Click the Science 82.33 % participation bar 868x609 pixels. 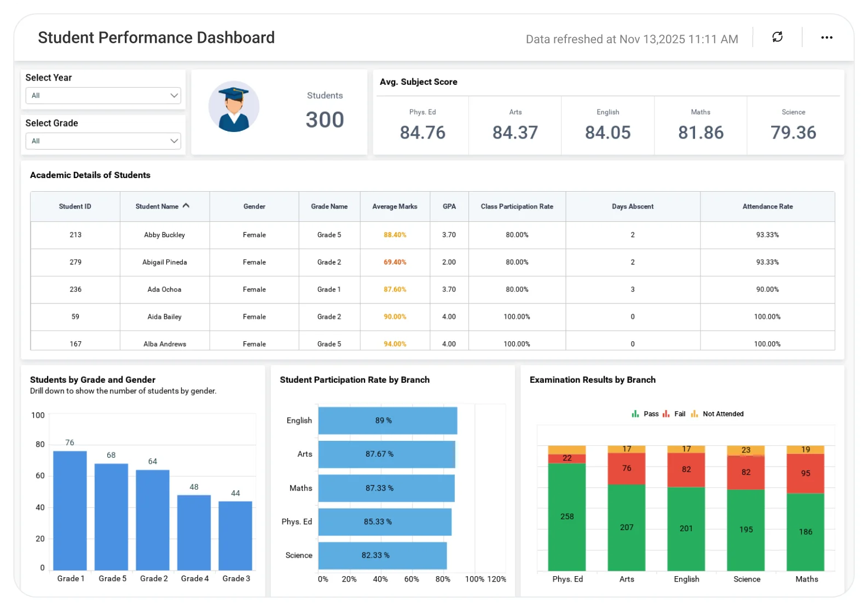(x=383, y=555)
